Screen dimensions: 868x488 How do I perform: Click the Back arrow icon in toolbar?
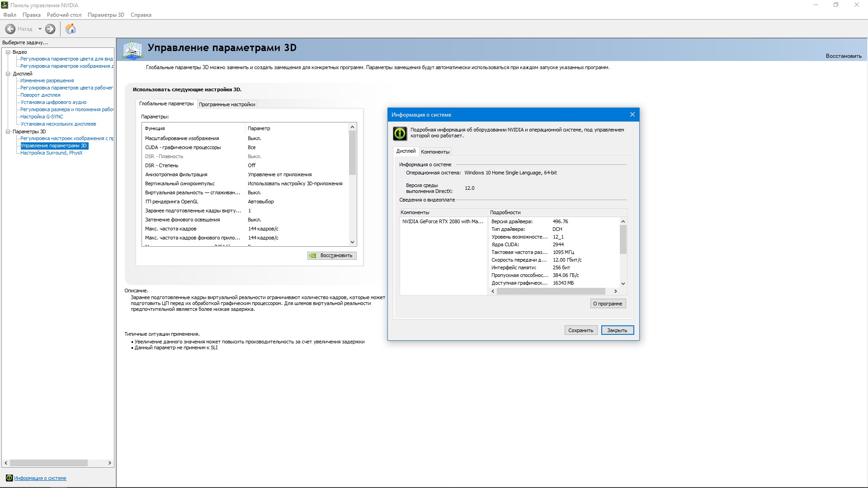pos(10,29)
